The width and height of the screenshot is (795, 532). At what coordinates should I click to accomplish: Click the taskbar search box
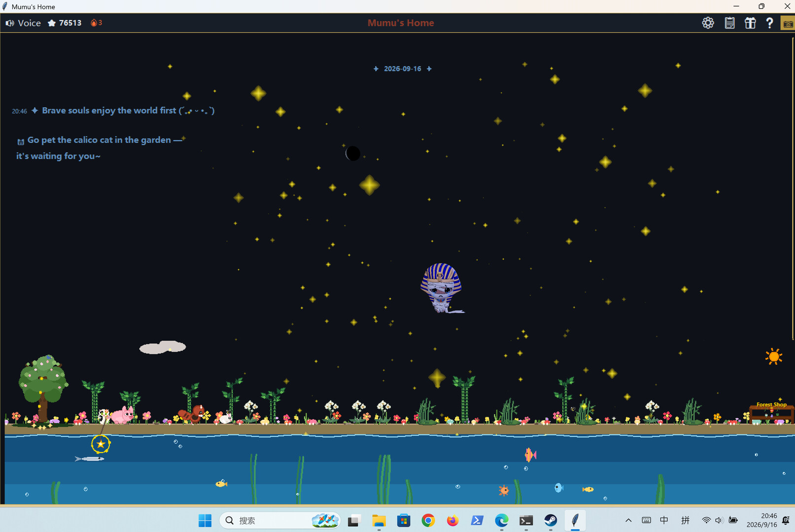pyautogui.click(x=279, y=520)
